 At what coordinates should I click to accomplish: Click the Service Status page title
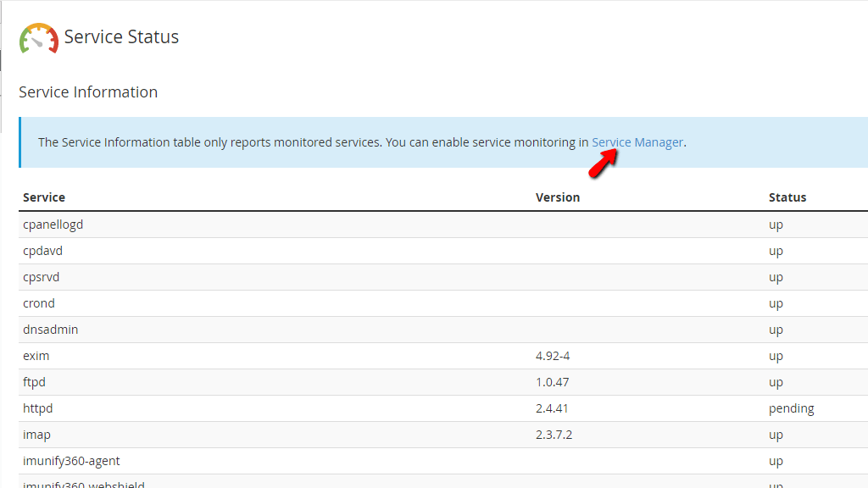[x=121, y=37]
